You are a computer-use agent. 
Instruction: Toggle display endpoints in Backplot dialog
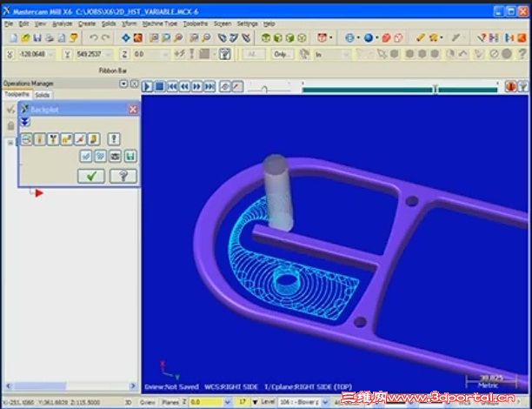pos(80,139)
